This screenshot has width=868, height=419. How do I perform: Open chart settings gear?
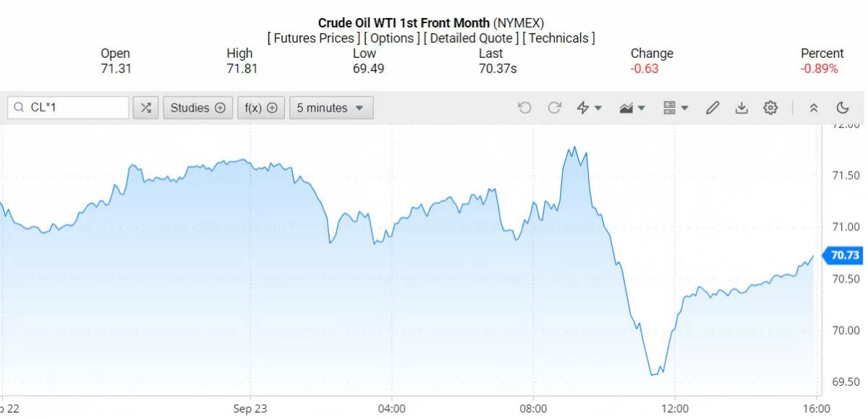pyautogui.click(x=770, y=108)
